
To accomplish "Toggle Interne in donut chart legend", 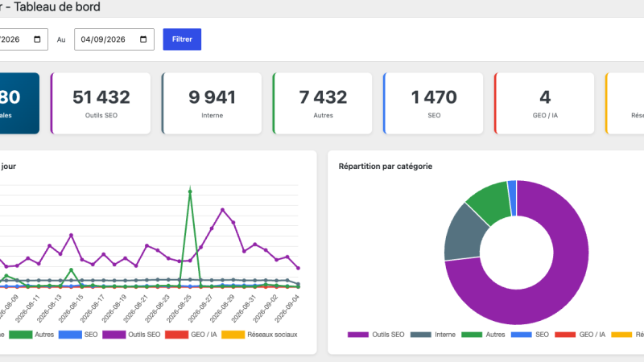I will tap(433, 335).
